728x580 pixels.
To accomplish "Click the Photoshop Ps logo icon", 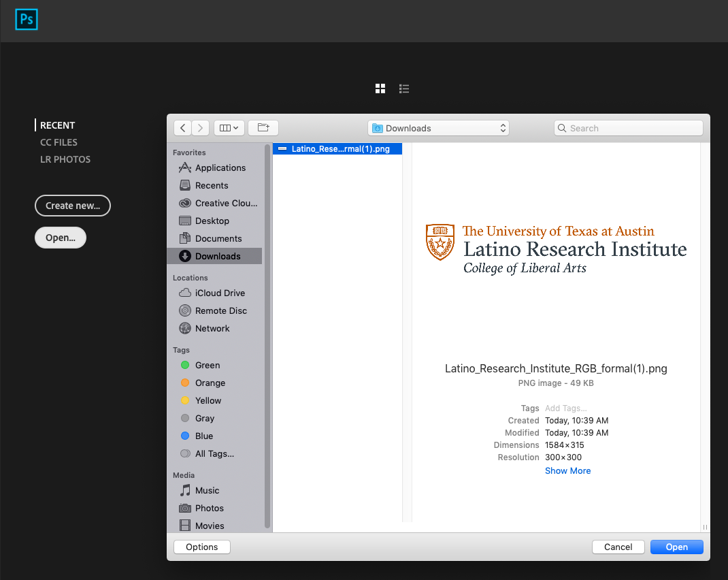I will pyautogui.click(x=27, y=20).
